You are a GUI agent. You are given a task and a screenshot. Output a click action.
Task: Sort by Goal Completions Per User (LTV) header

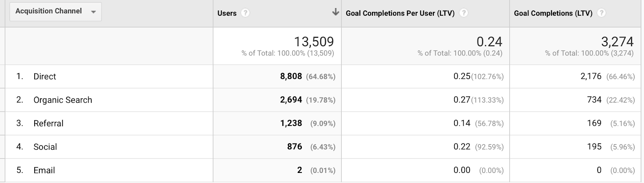400,13
